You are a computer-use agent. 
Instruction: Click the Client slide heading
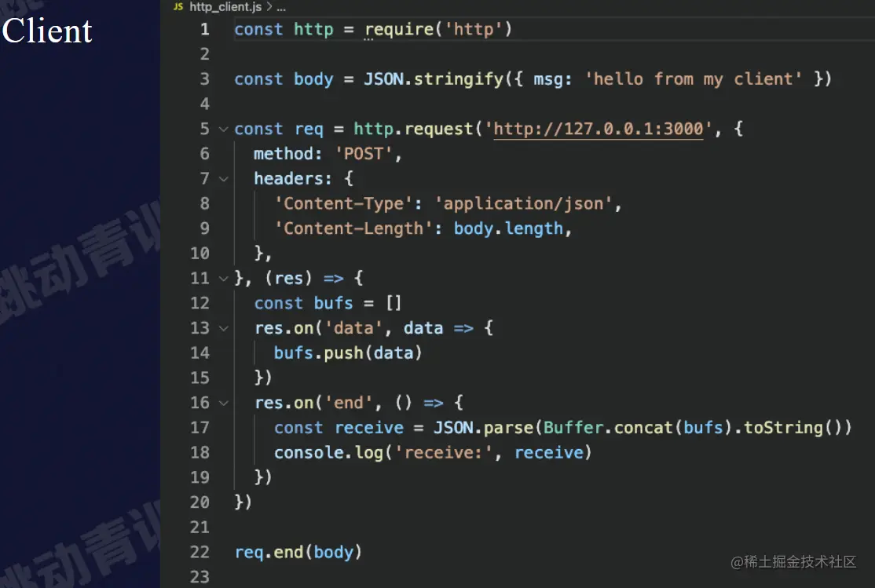point(47,30)
